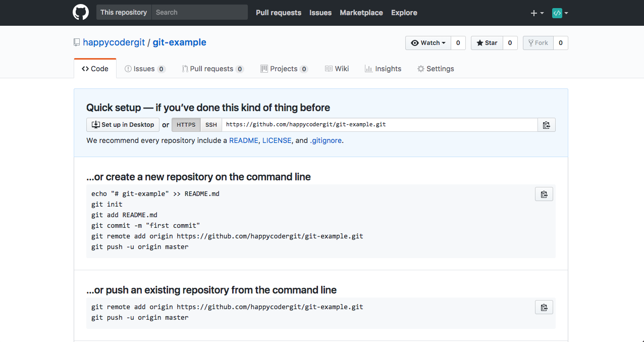The image size is (644, 342).
Task: Open the README recommendation link
Action: [x=244, y=140]
